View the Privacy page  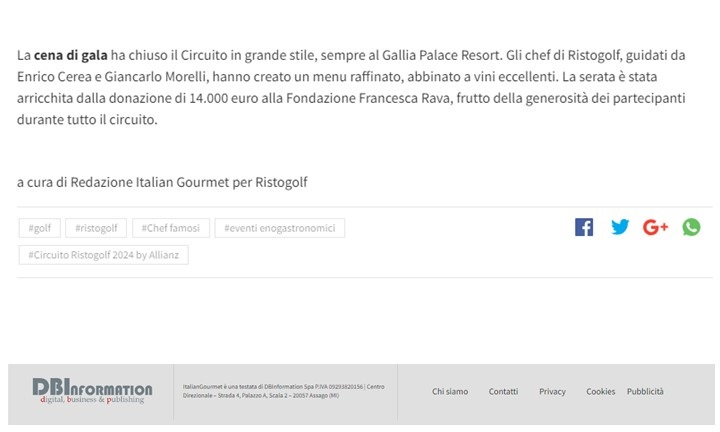(x=552, y=392)
